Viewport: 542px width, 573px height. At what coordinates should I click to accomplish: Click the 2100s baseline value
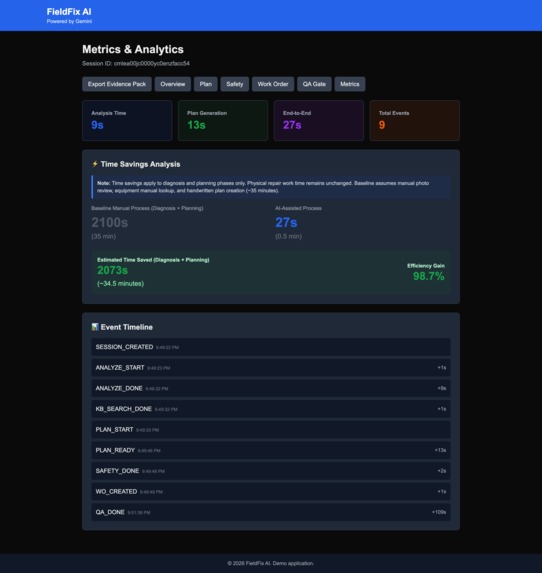[x=110, y=222]
